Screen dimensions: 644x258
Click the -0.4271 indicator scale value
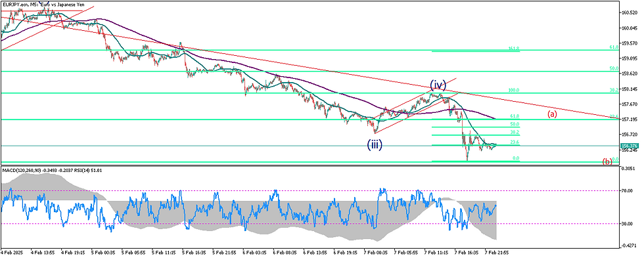pos(630,246)
